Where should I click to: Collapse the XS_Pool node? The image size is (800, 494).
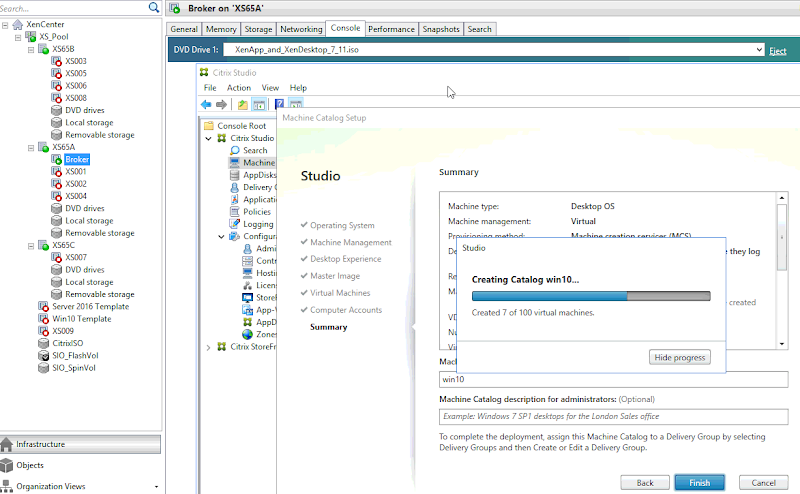18,37
